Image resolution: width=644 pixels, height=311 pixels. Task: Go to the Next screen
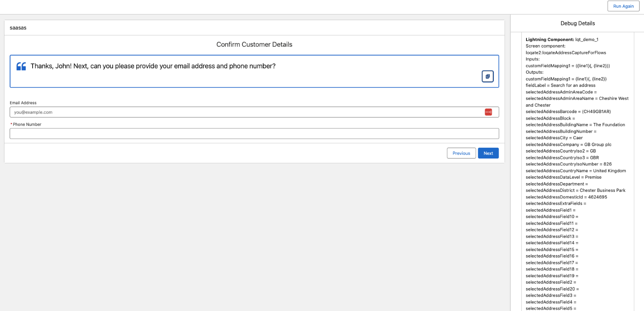(488, 153)
